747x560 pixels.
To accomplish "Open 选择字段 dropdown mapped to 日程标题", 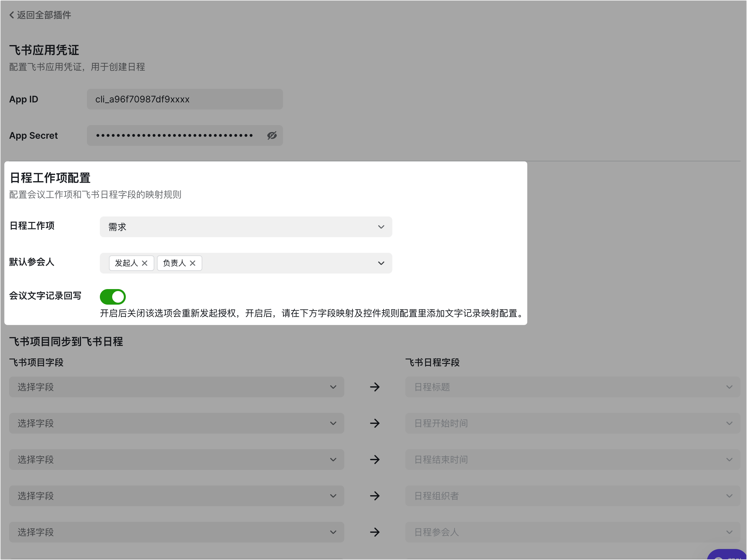I will pos(176,387).
